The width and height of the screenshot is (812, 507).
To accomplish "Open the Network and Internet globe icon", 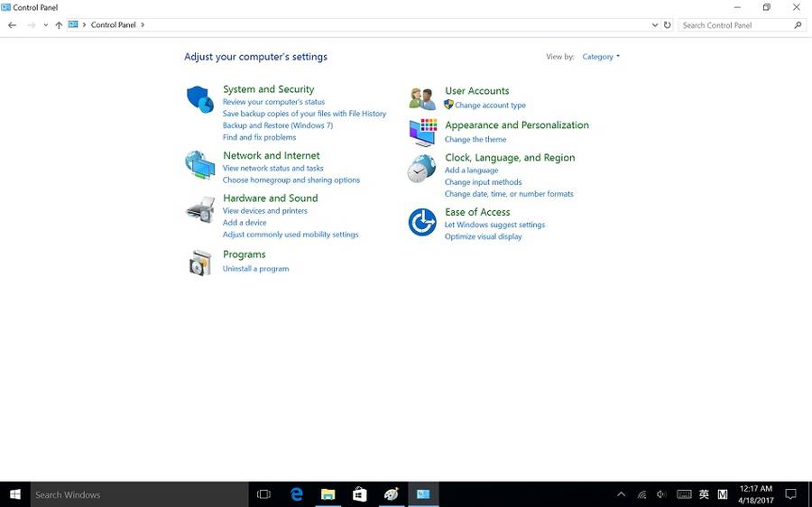I will (x=199, y=165).
